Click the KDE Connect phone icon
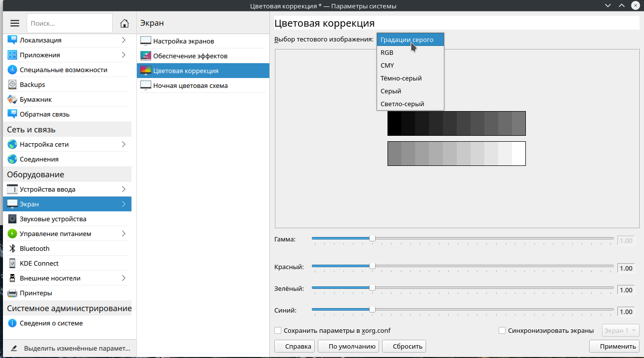This screenshot has height=358, width=644. (x=12, y=263)
